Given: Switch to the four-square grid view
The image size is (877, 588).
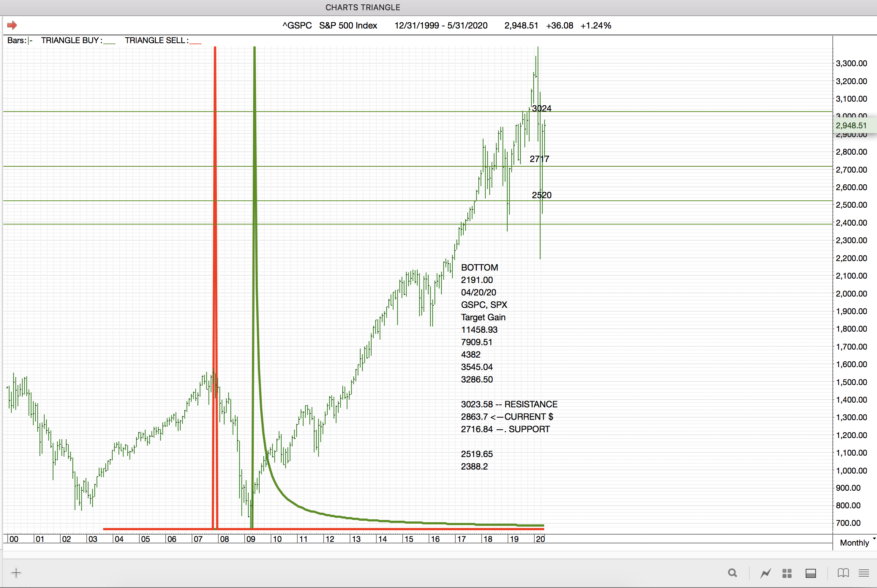Looking at the screenshot, I should point(787,573).
